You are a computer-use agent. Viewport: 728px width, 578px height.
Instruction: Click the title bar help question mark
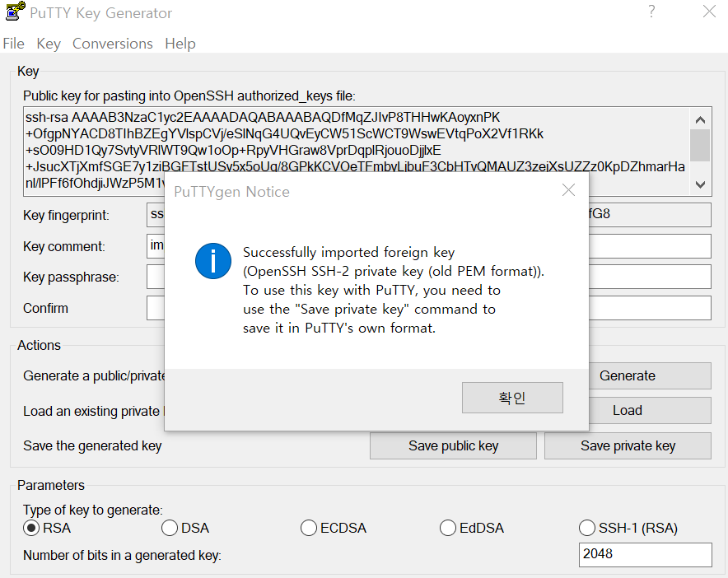[652, 12]
